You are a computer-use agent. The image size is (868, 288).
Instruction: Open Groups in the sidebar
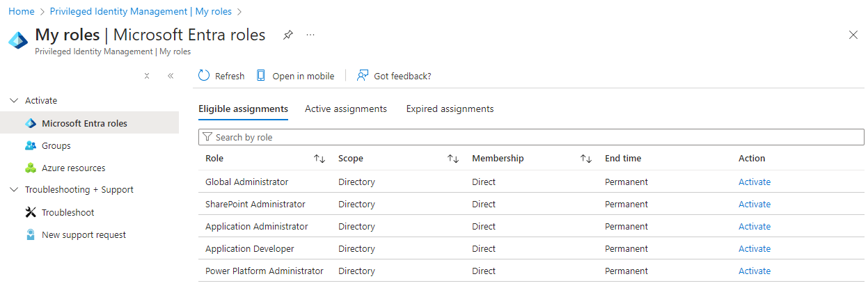[x=56, y=145]
